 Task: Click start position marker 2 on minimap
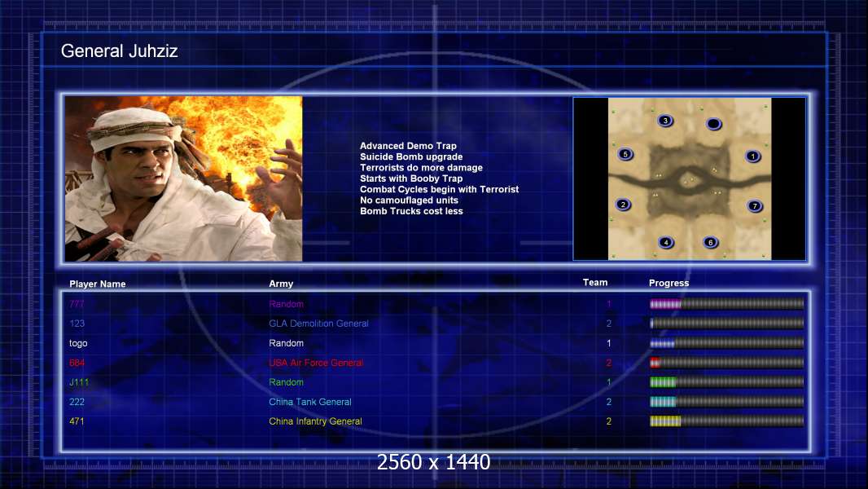623,205
